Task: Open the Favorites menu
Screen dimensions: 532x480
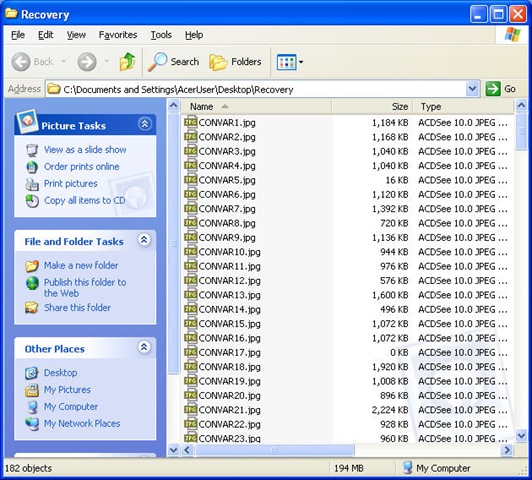Action: (x=118, y=35)
